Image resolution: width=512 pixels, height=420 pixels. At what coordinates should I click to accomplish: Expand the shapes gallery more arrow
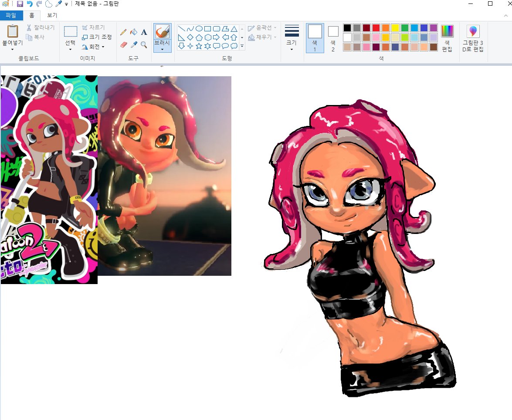(x=242, y=46)
